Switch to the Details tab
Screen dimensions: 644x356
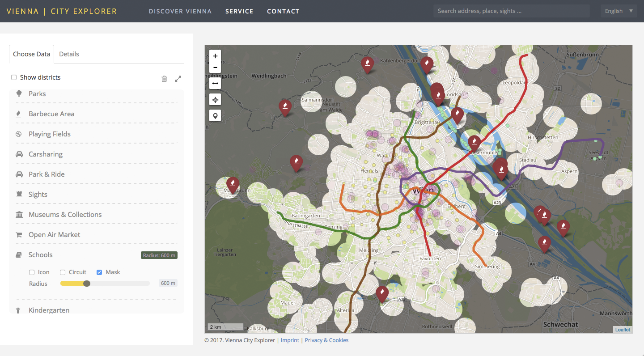pos(69,54)
